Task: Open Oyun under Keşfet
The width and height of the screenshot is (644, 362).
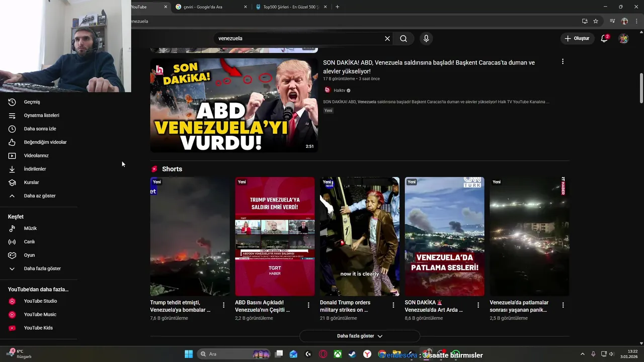Action: [29, 255]
